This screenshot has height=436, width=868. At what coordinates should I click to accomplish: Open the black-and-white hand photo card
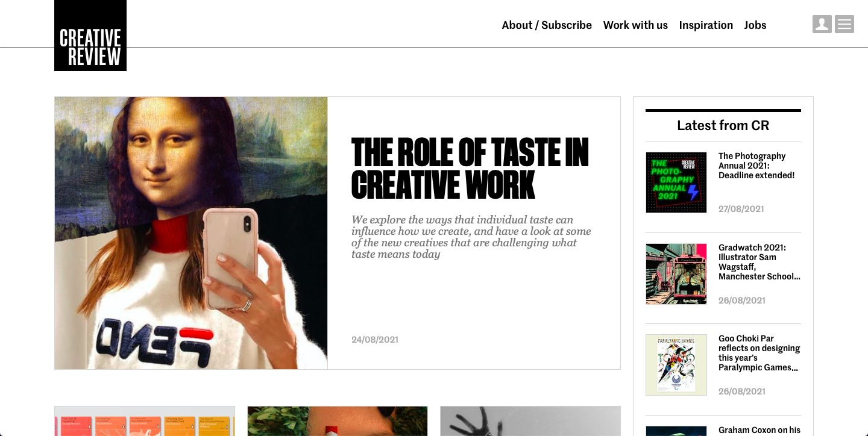pyautogui.click(x=530, y=421)
